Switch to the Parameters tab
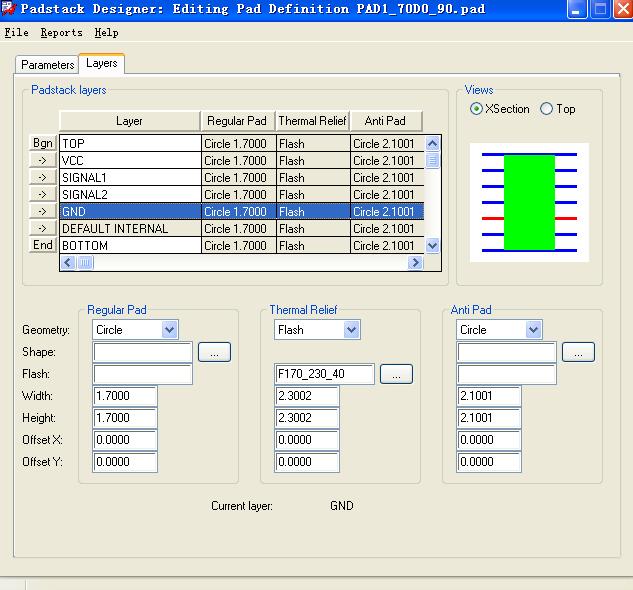This screenshot has width=633, height=590. [x=47, y=64]
